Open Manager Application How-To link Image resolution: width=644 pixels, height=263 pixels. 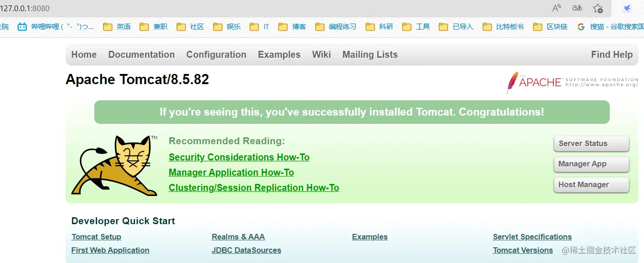(x=231, y=172)
